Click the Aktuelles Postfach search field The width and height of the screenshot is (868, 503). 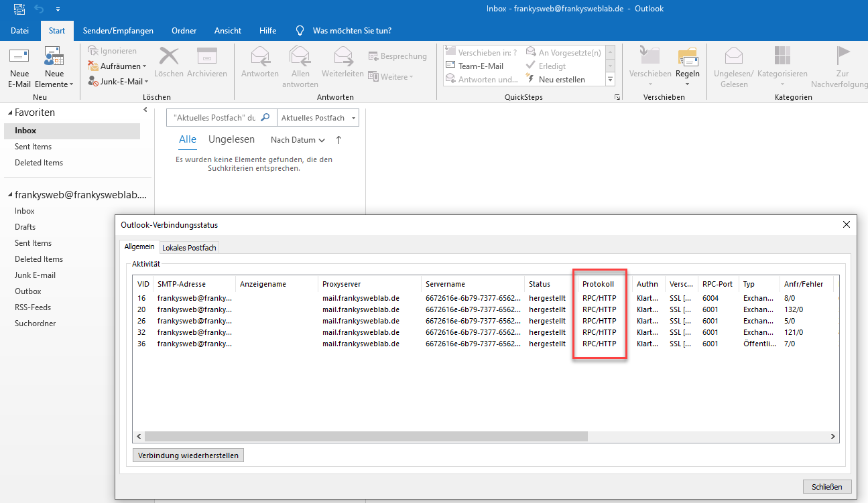[x=214, y=117]
